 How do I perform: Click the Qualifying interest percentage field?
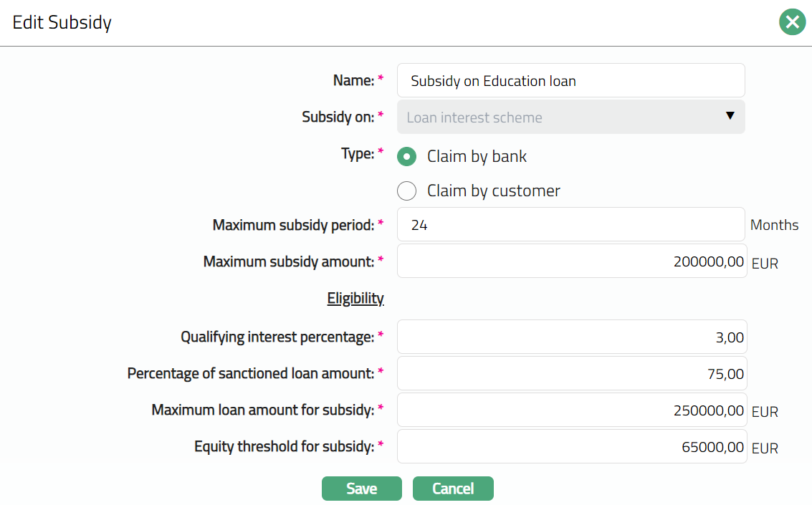tap(570, 337)
